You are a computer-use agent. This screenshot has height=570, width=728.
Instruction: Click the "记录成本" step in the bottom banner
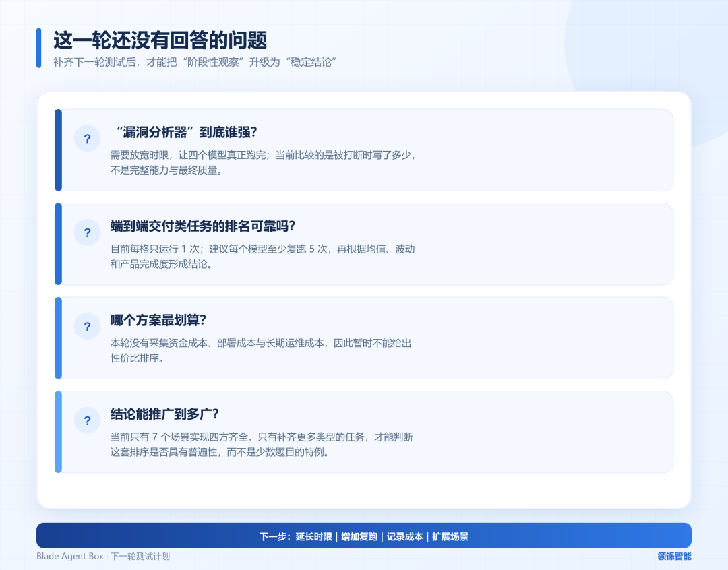point(405,536)
